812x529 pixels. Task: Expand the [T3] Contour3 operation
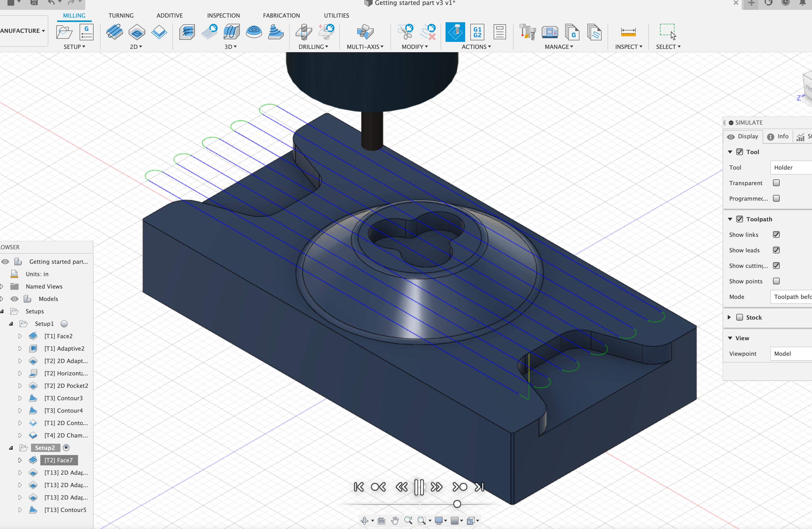coord(20,398)
